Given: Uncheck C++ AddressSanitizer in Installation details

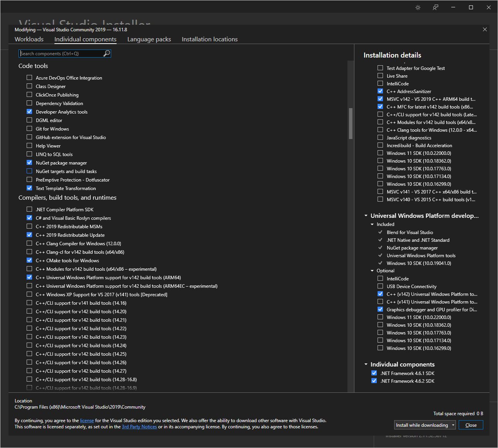Looking at the screenshot, I should point(380,91).
